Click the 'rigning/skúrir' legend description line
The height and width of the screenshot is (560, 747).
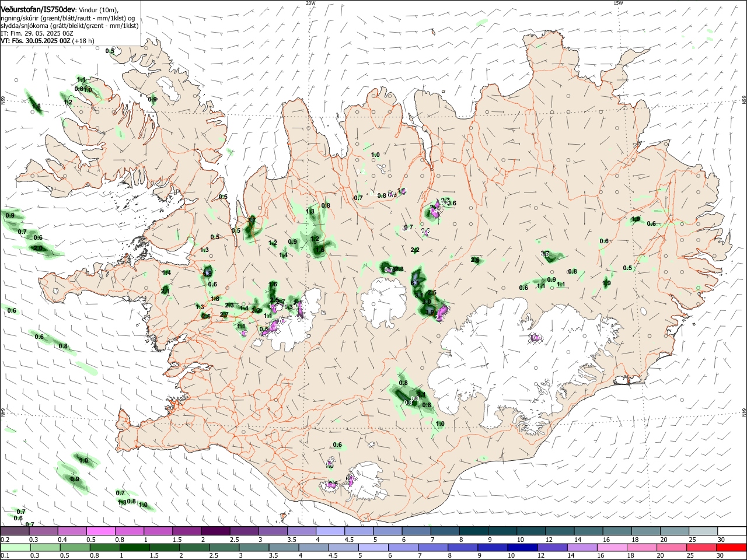(x=68, y=18)
